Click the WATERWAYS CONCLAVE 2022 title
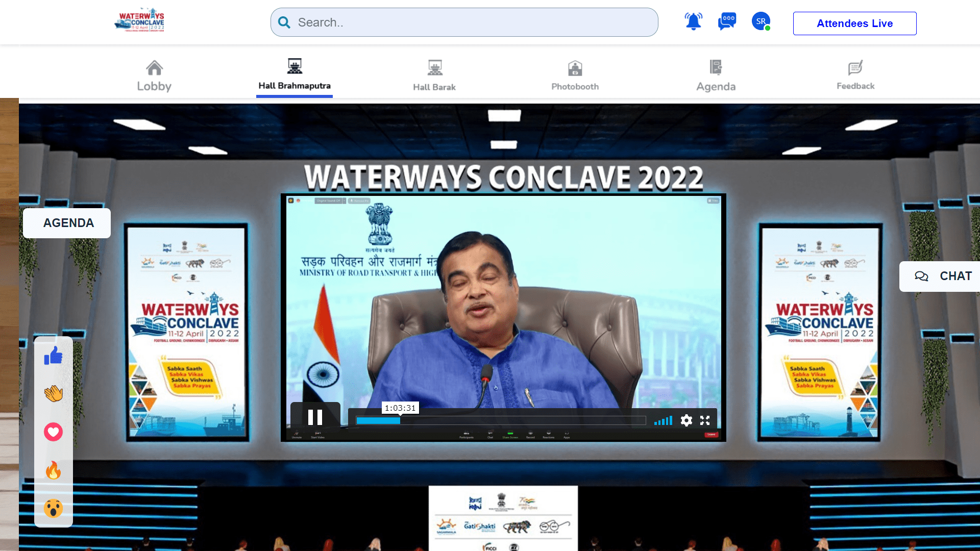Viewport: 980px width, 551px height. (x=504, y=178)
